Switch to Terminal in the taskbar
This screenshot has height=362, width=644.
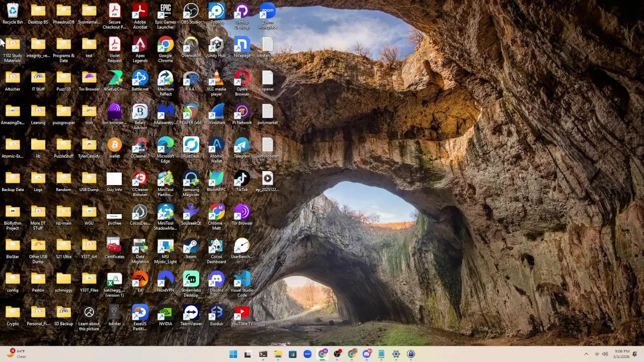[x=263, y=354]
